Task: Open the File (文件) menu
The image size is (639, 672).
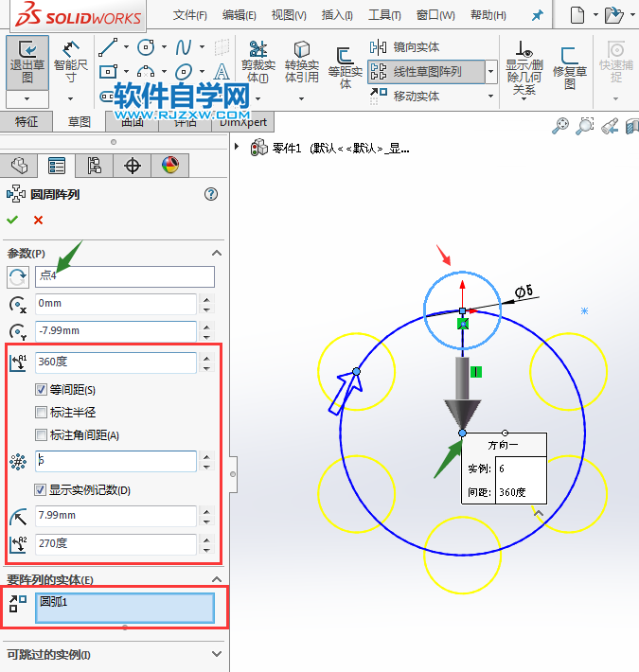Action: coord(190,16)
